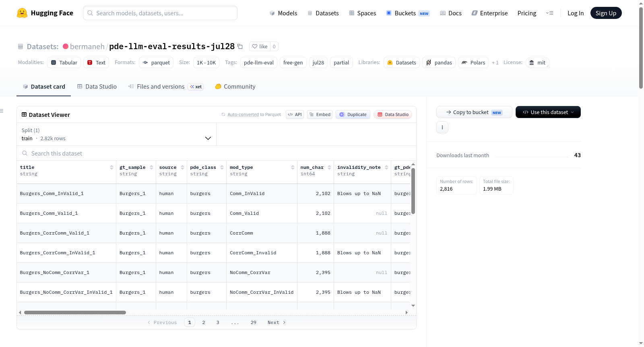Click the pandas library tag
Screen dimensions: 644x347
[439, 62]
